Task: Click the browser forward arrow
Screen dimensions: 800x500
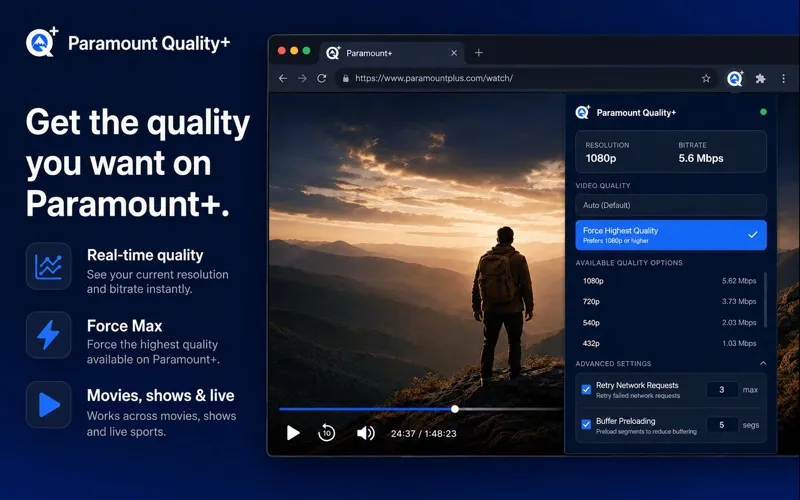Action: click(x=302, y=78)
